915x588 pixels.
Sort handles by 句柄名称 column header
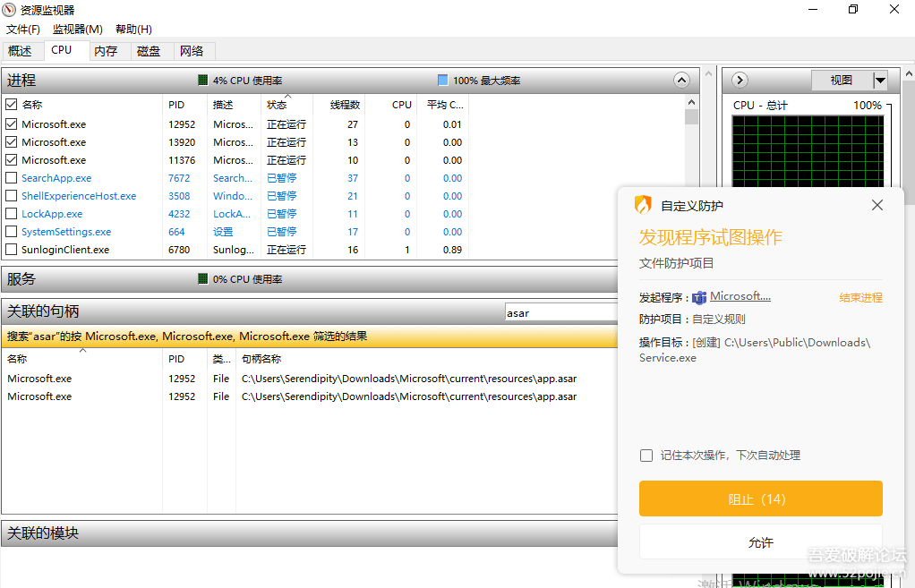click(x=426, y=359)
